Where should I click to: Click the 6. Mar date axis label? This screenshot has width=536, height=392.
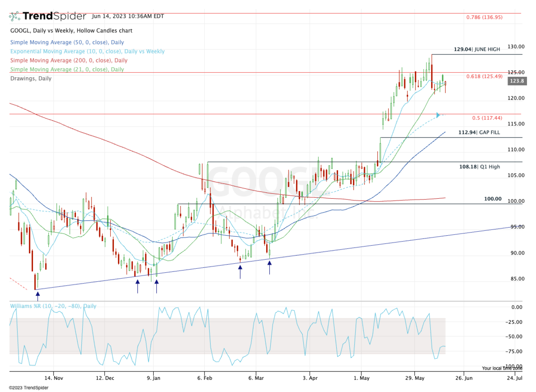pyautogui.click(x=256, y=377)
